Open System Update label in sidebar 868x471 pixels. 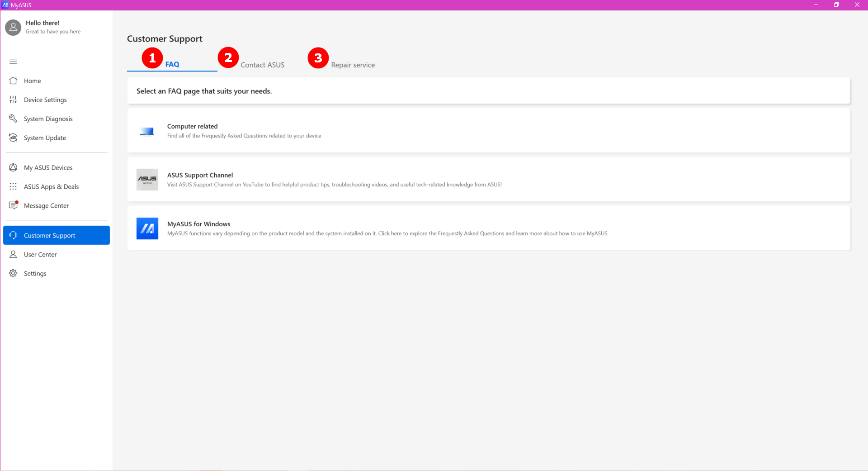point(45,138)
